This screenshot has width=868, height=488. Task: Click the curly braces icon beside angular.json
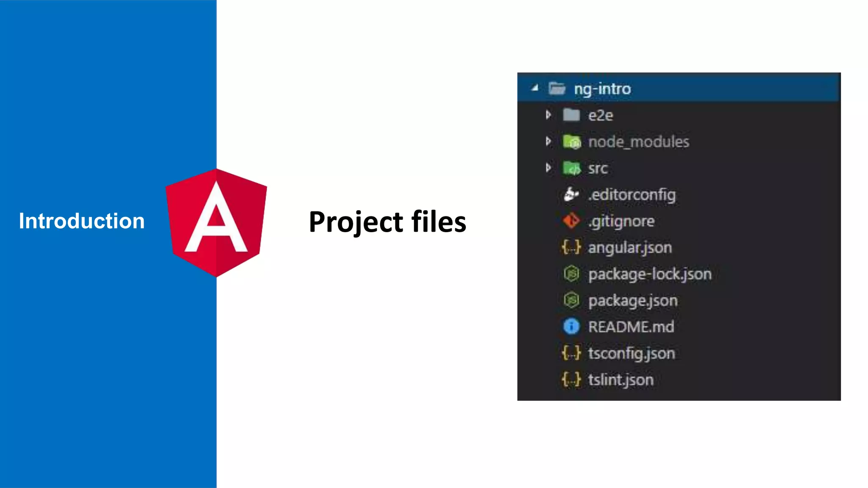571,247
